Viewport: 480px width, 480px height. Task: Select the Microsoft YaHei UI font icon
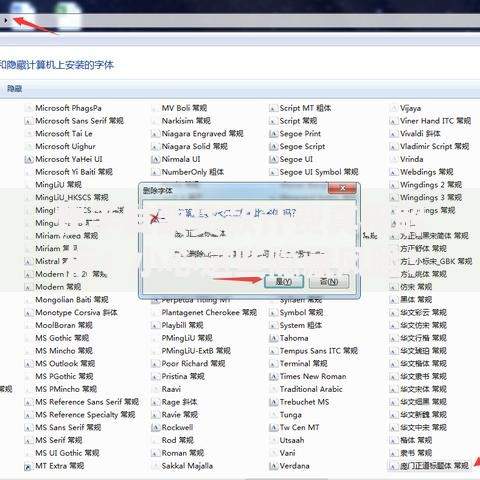click(x=29, y=160)
